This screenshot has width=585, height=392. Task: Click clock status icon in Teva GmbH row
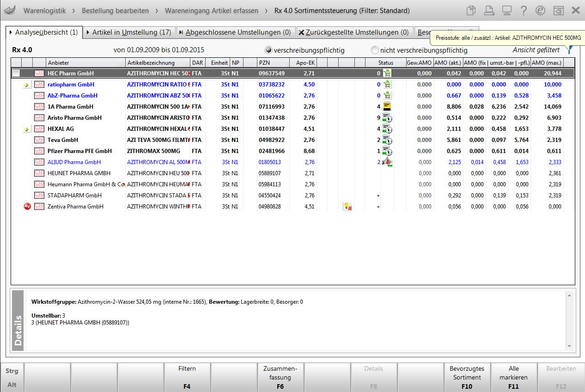tap(387, 140)
